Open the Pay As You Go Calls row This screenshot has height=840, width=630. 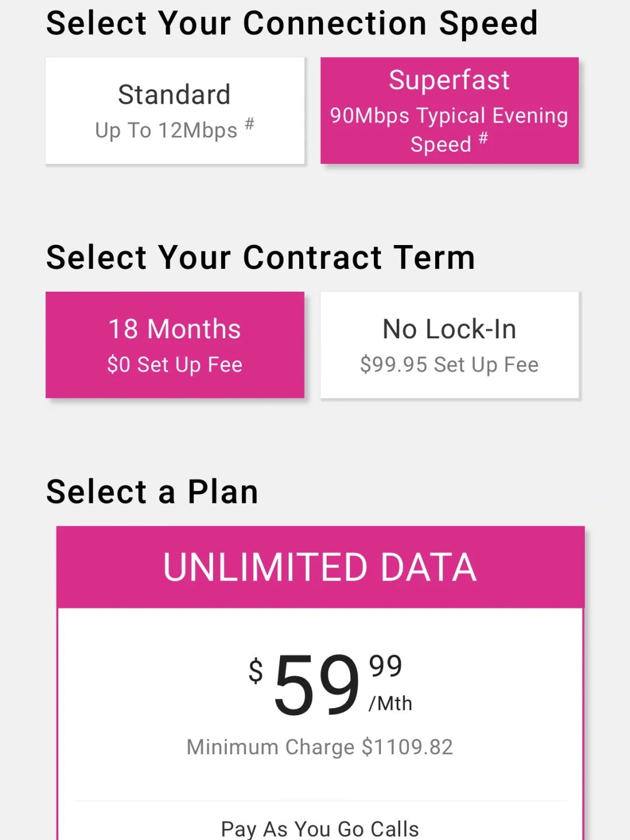[320, 828]
